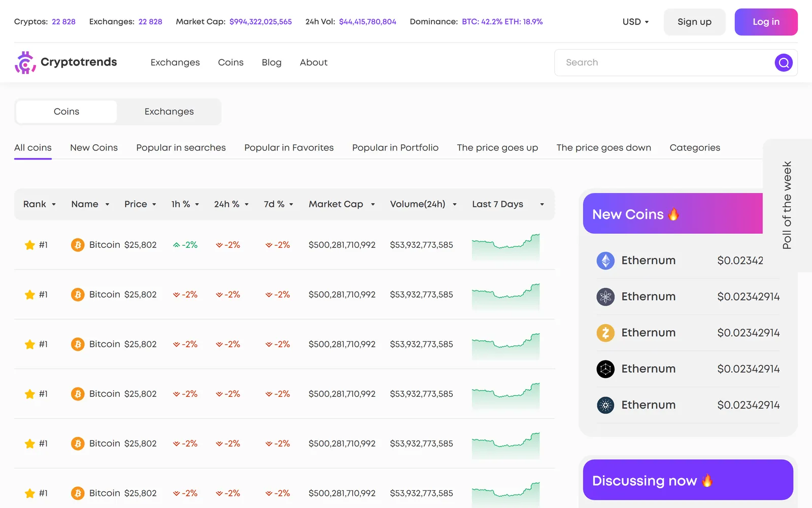Select the Popular in Portfolio tab
The height and width of the screenshot is (508, 812).
click(395, 148)
